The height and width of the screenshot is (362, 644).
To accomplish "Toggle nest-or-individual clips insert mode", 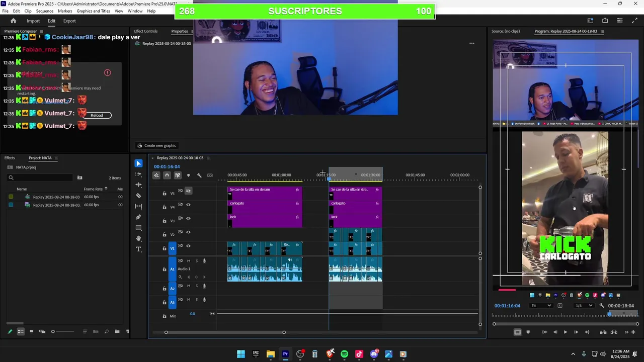I will [156, 175].
